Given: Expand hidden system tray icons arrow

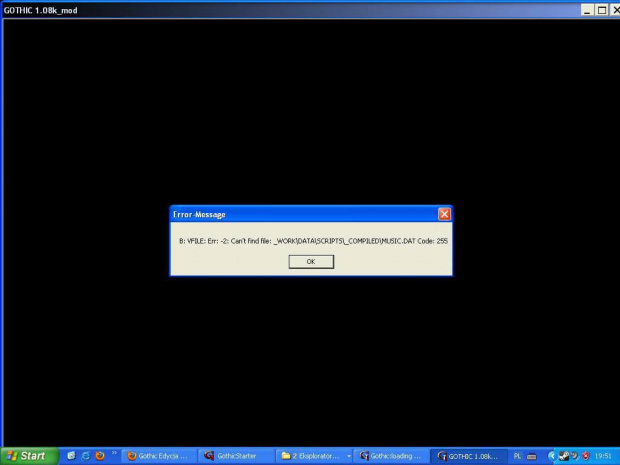Looking at the screenshot, I should click(552, 456).
